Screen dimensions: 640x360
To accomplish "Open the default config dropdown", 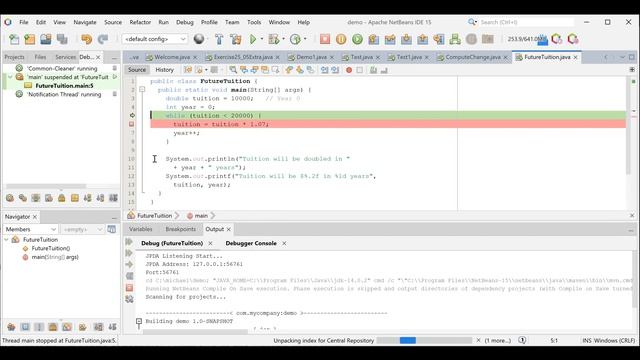I will coord(155,39).
